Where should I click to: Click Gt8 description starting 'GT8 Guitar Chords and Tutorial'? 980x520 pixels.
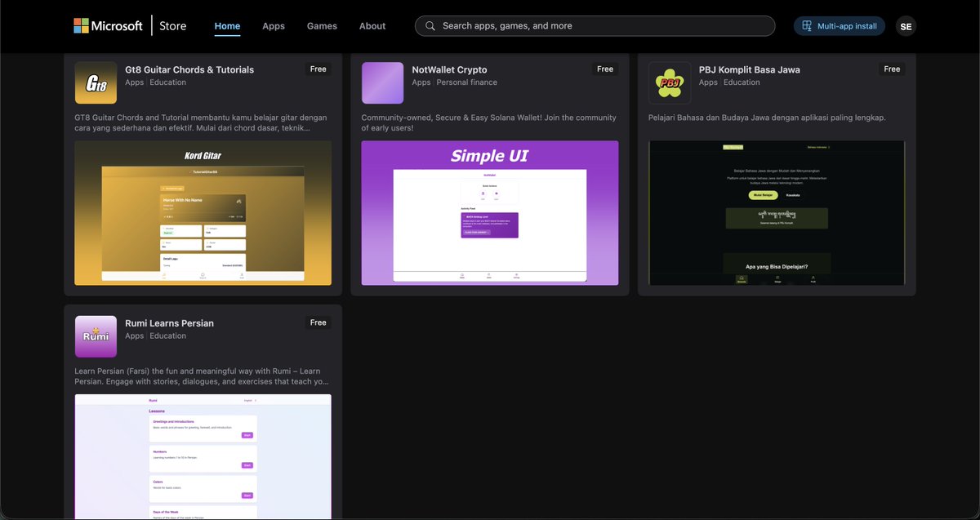(x=201, y=122)
